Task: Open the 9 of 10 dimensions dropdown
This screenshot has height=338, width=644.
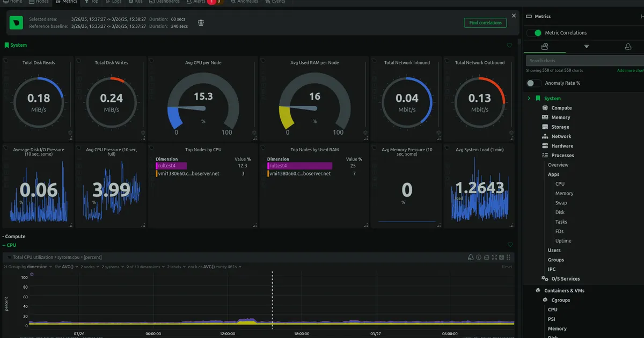Action: click(145, 267)
